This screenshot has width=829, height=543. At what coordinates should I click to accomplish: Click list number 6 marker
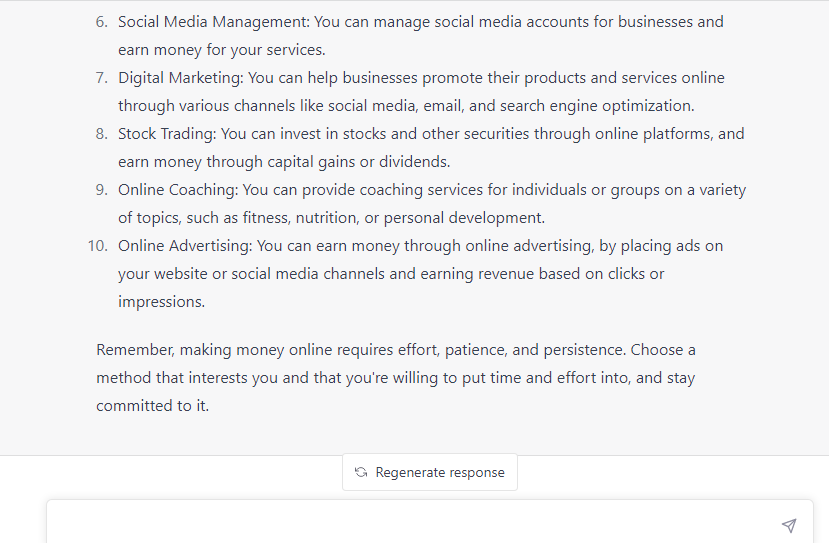pyautogui.click(x=102, y=22)
